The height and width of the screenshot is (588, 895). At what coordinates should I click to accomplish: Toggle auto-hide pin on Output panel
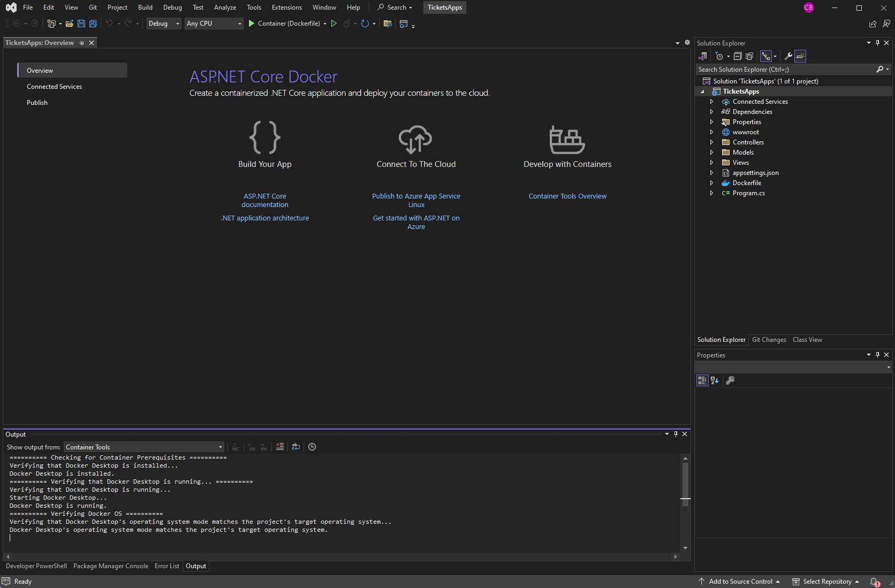[676, 434]
